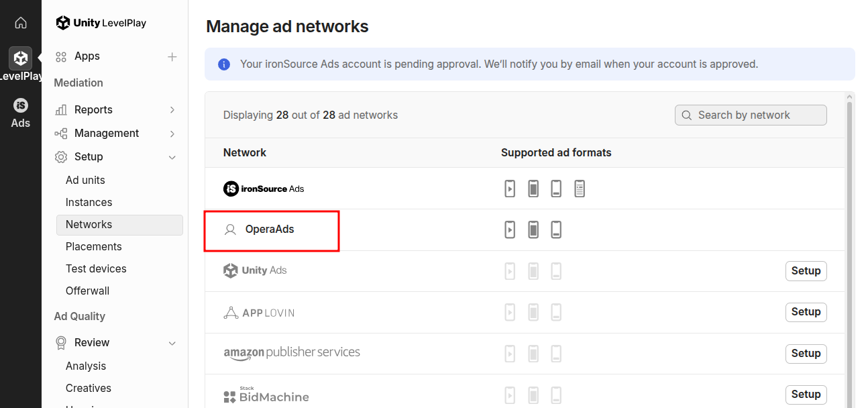
Task: Click the Setup gear icon
Action: (61, 157)
